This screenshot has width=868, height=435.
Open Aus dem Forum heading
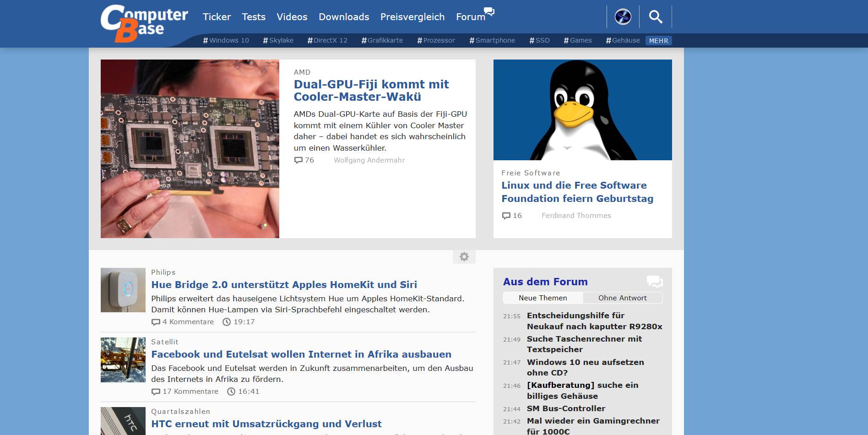[x=545, y=282]
